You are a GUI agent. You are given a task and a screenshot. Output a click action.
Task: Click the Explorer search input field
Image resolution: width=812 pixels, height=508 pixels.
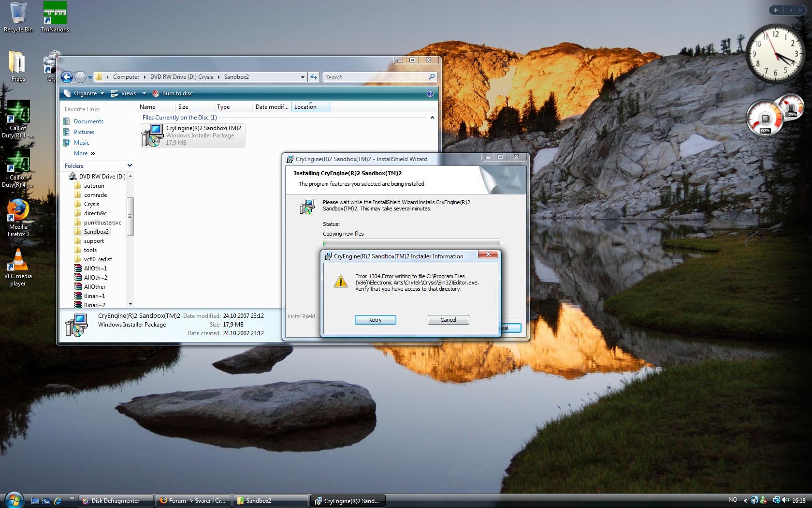(x=375, y=77)
